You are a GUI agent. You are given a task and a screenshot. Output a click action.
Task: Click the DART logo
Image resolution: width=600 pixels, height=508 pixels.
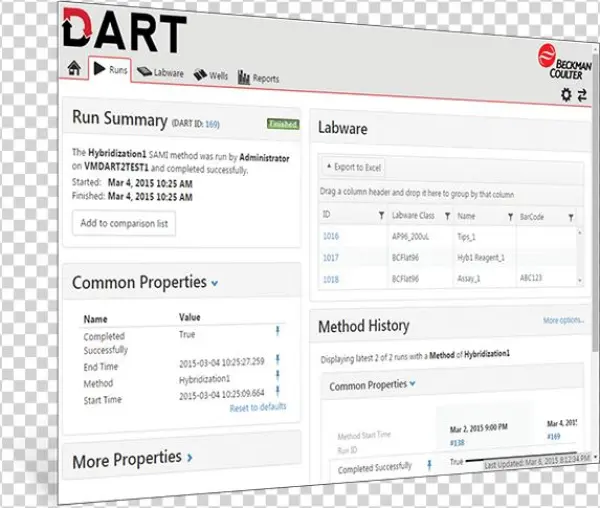click(x=124, y=30)
